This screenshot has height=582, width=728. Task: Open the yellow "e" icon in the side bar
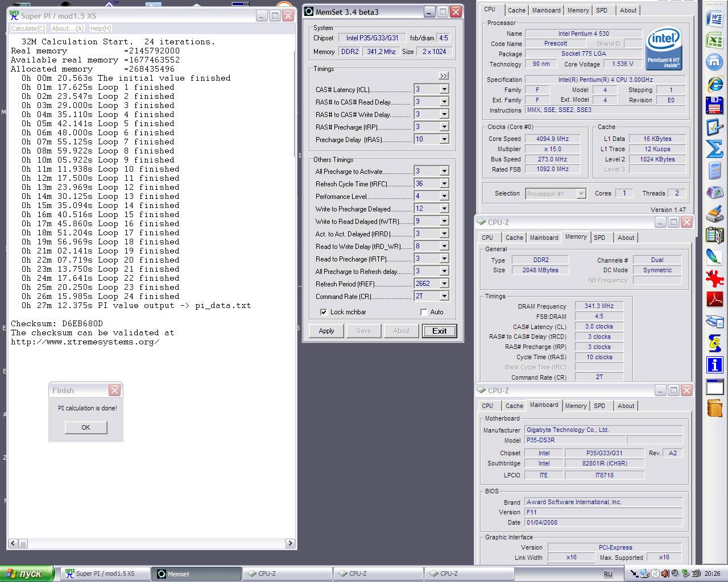[x=714, y=343]
